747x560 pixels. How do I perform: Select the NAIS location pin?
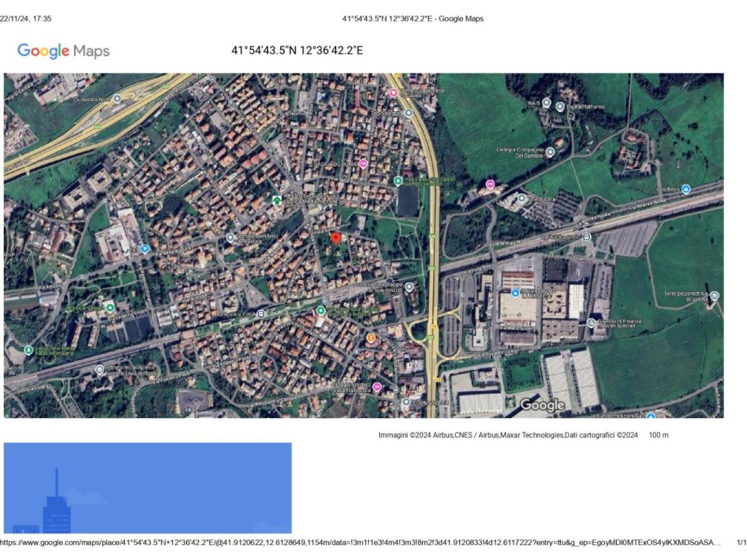pos(546,103)
